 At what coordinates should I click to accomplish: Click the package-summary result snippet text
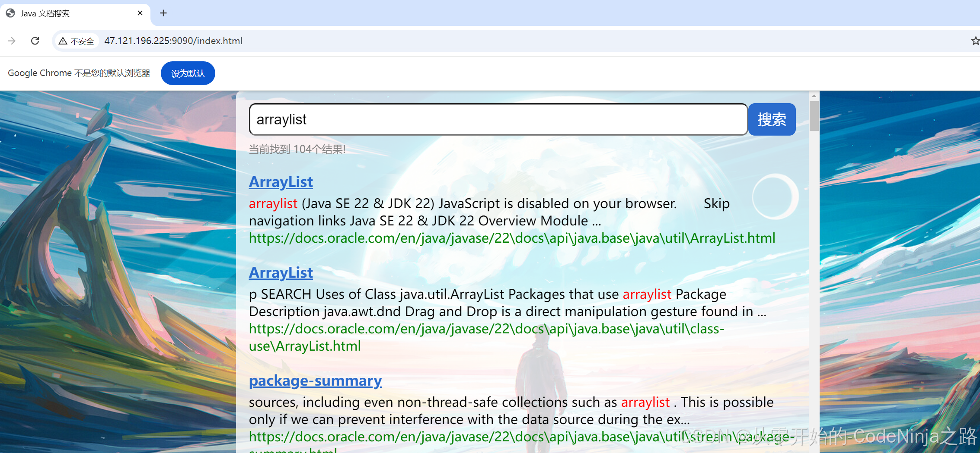tap(511, 411)
